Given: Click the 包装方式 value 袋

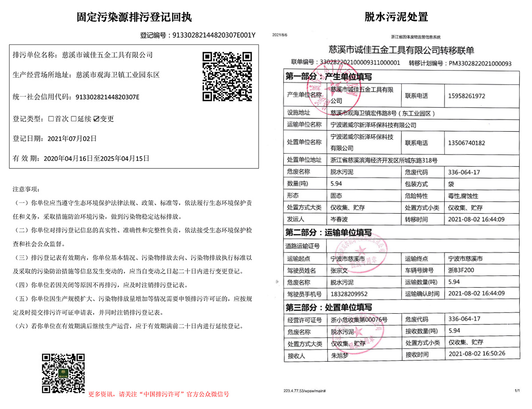Looking at the screenshot, I should [x=451, y=184].
